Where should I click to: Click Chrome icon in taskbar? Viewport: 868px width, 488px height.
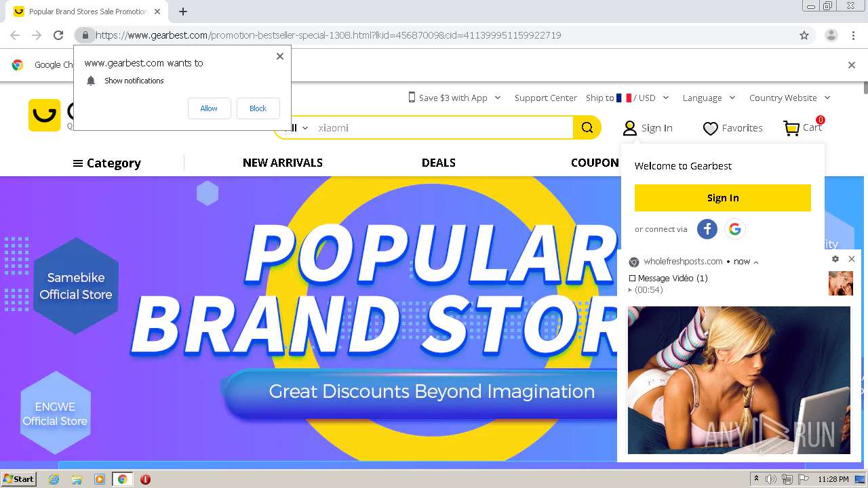click(122, 479)
